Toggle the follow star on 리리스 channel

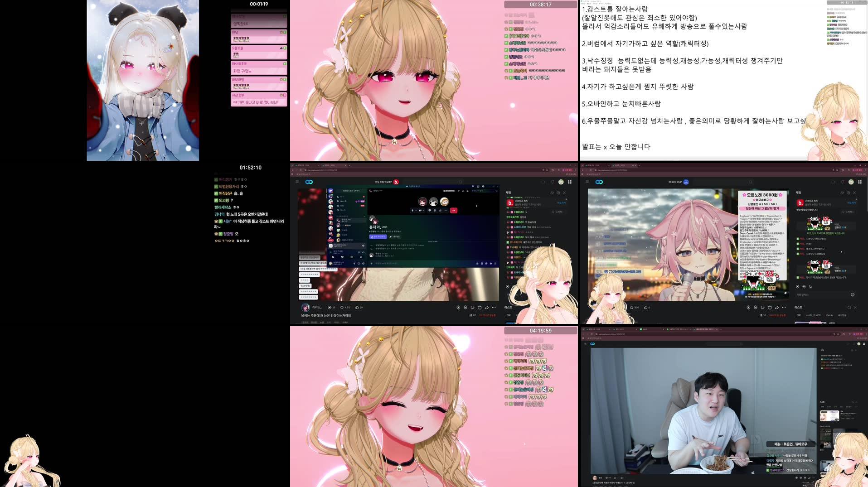342,308
